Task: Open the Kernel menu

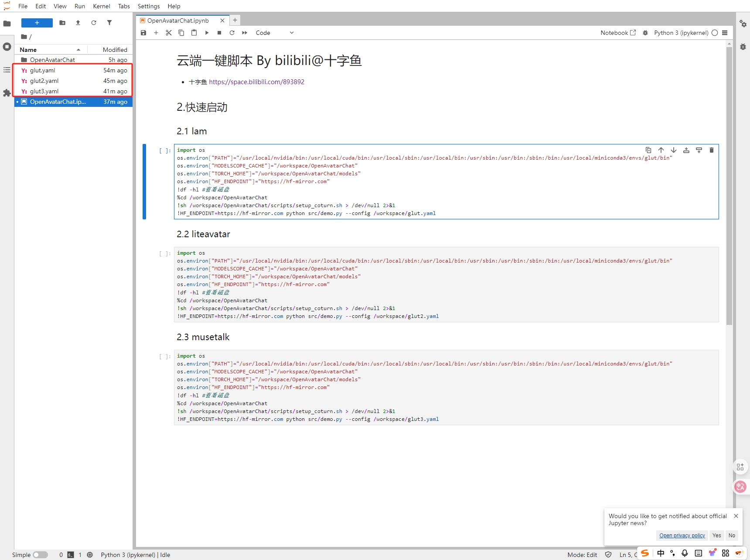Action: click(x=102, y=6)
